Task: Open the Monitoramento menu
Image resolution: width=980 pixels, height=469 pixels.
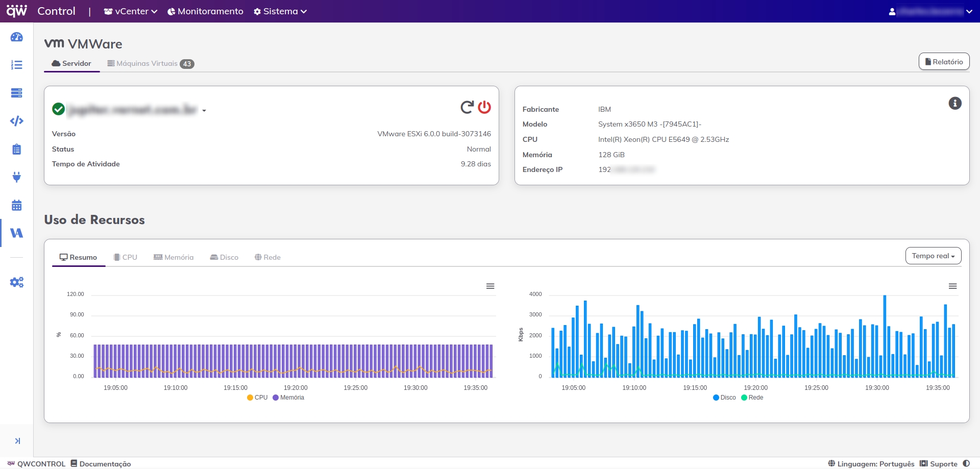Action: pos(205,11)
